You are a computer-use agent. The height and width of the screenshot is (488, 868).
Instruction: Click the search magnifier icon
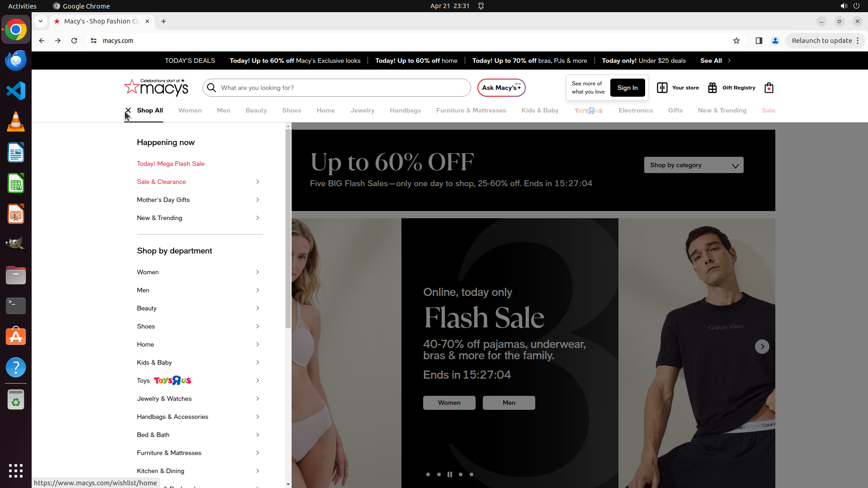pyautogui.click(x=212, y=88)
